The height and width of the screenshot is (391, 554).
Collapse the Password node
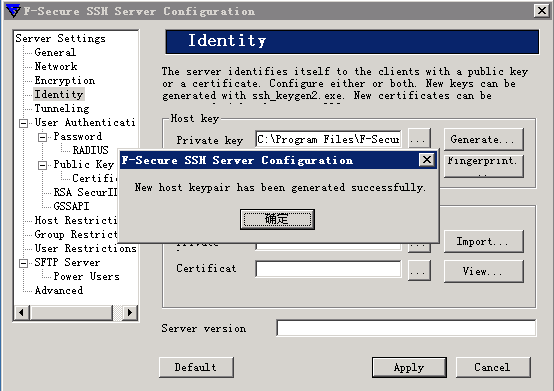coord(42,137)
